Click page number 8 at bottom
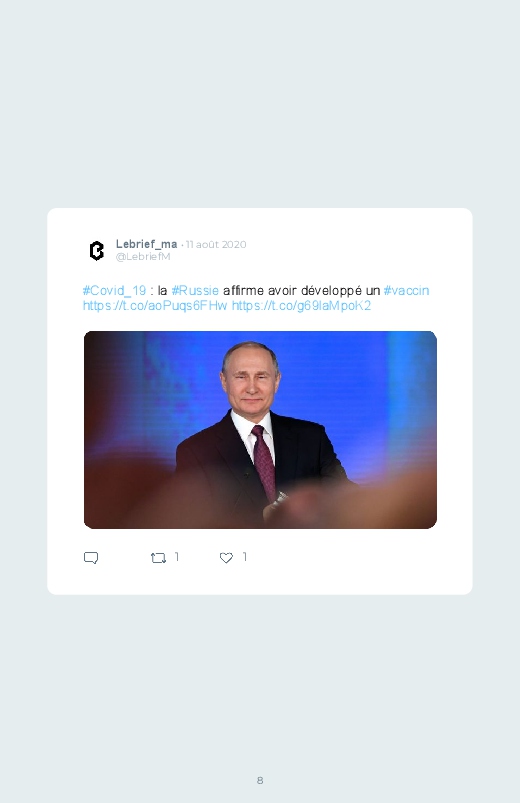The height and width of the screenshot is (803, 520). pyautogui.click(x=260, y=780)
